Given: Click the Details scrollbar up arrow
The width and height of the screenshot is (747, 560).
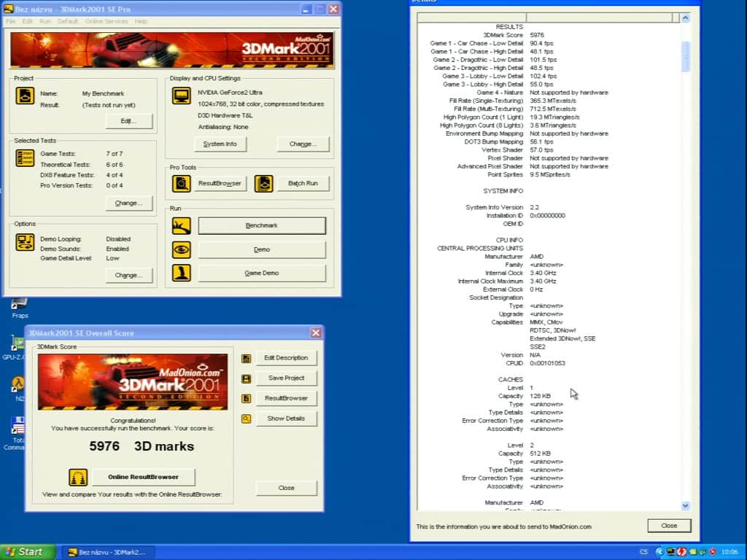Looking at the screenshot, I should [x=686, y=18].
